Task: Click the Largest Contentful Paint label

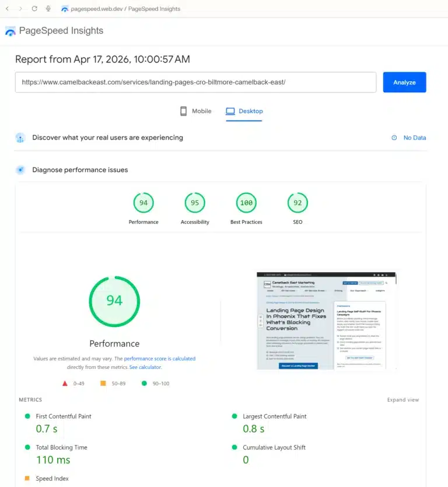Action: pos(275,416)
